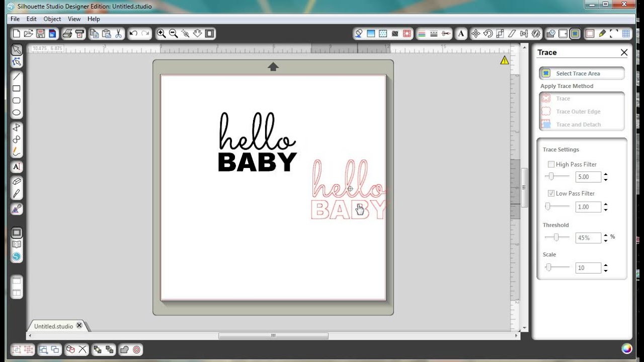Open the Object menu
644x362 pixels.
pos(52,19)
